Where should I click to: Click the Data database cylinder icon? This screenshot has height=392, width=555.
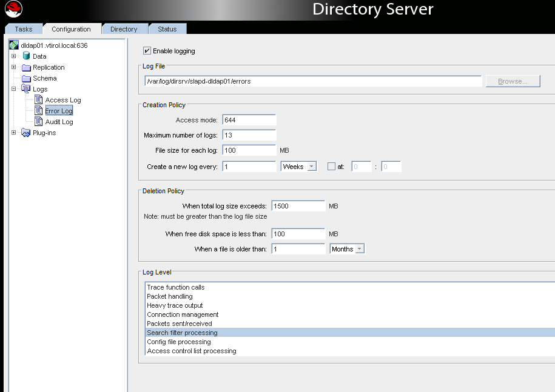(x=26, y=56)
